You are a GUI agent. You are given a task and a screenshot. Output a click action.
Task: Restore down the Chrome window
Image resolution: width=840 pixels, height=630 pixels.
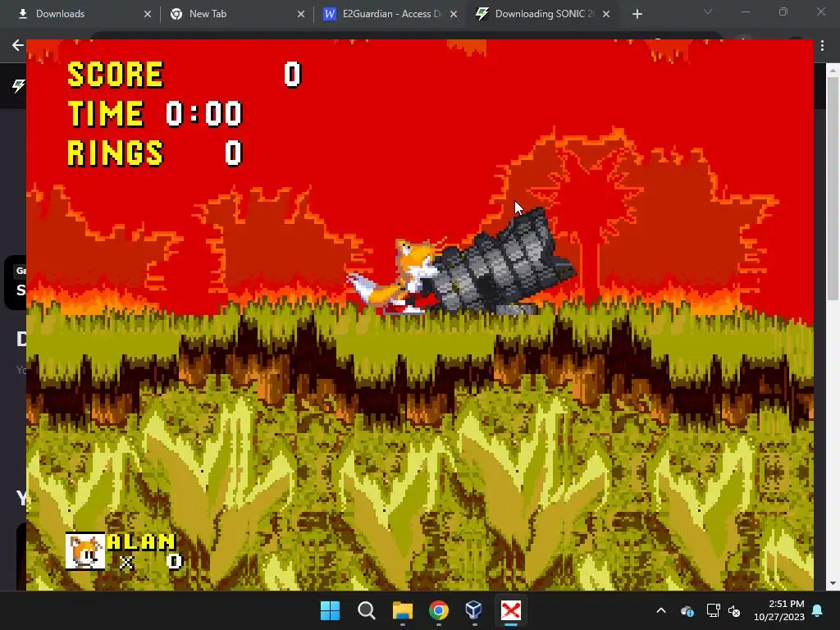click(x=783, y=11)
